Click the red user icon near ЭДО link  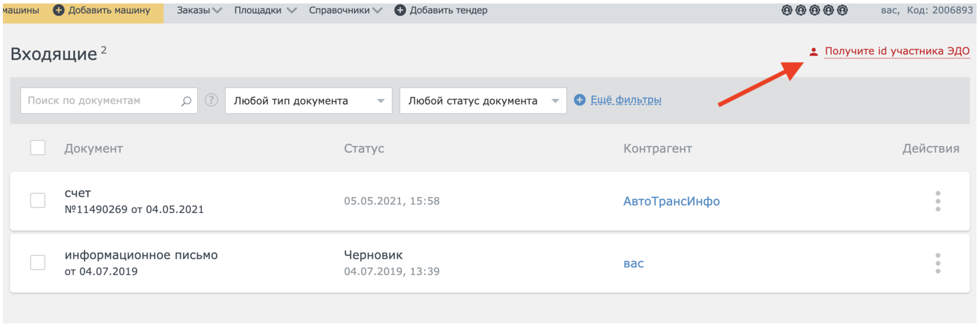click(814, 52)
